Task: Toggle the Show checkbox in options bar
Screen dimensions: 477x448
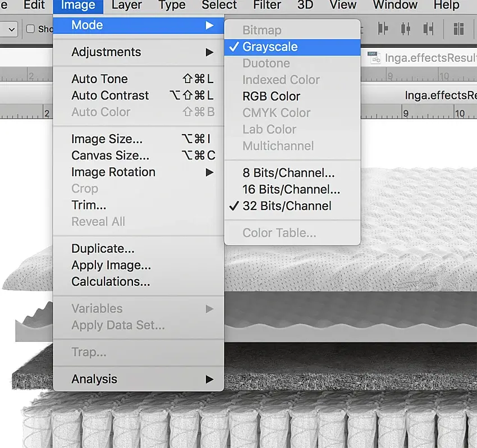Action: pos(30,29)
